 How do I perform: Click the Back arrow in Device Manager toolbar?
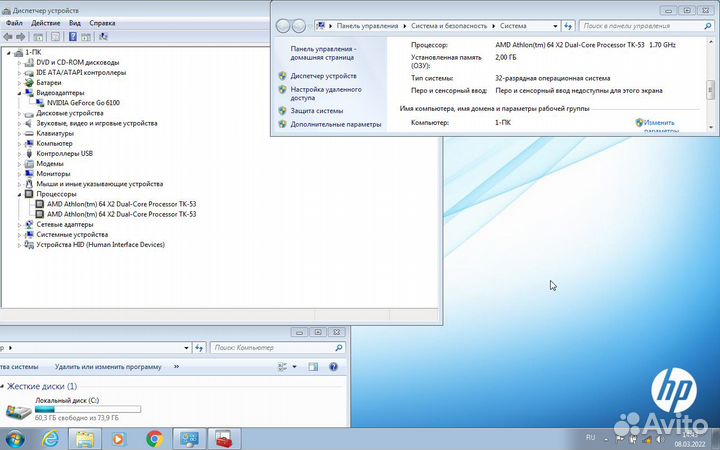(10, 36)
